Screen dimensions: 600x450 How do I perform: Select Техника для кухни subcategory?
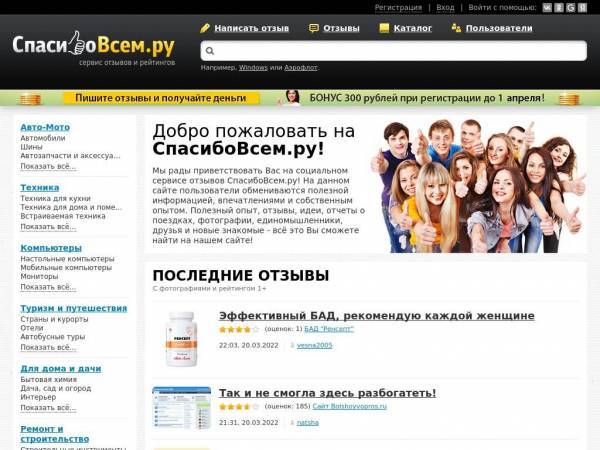tap(55, 199)
